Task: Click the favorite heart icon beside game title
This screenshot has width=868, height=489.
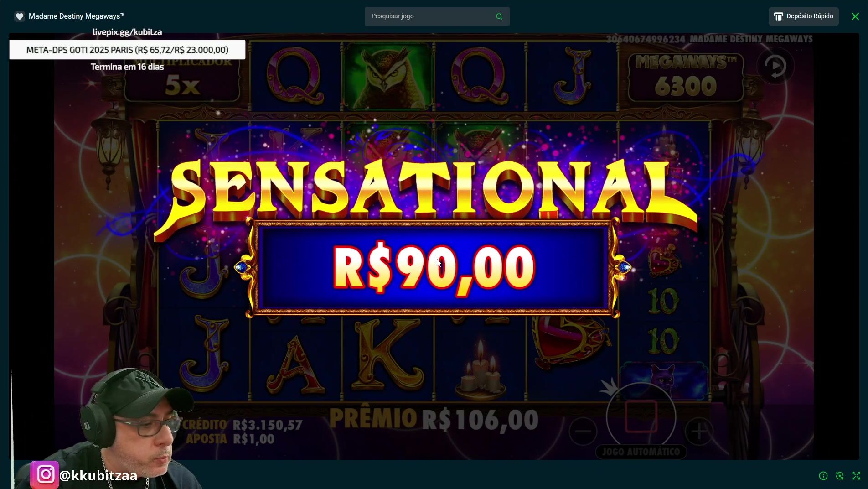Action: (19, 16)
